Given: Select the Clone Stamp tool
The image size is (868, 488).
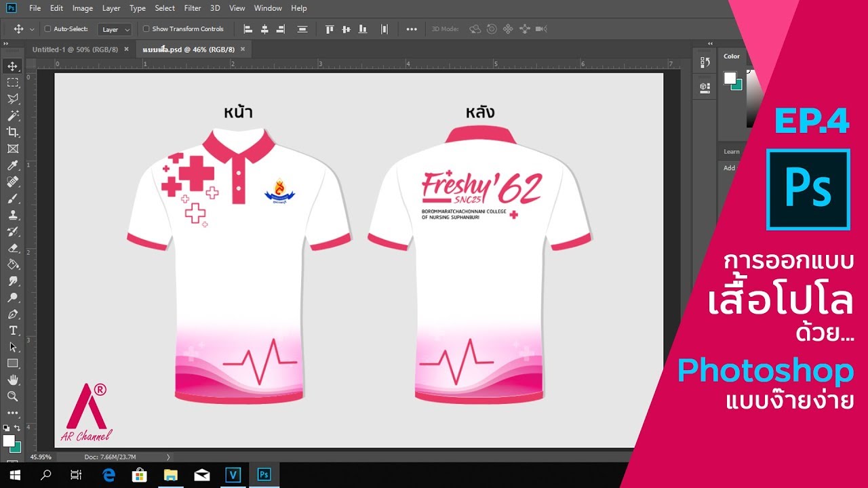Looking at the screenshot, I should coord(13,215).
